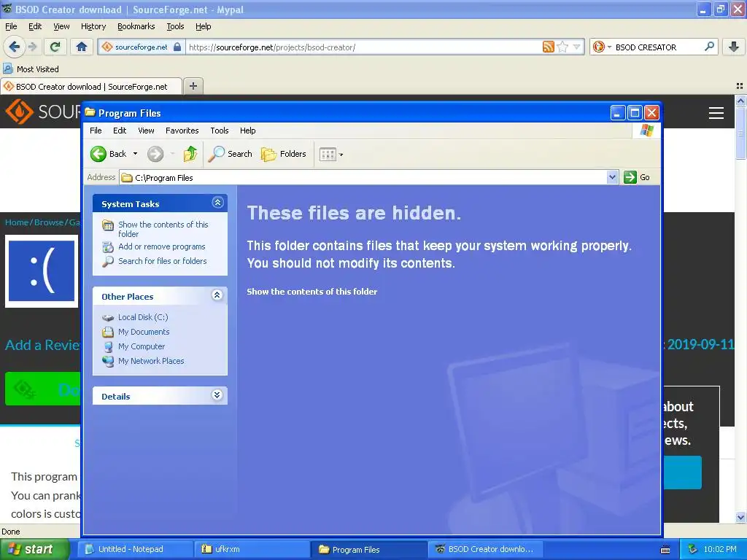The image size is (747, 560).
Task: Click the Most Visited bookmarks item
Action: [x=31, y=69]
